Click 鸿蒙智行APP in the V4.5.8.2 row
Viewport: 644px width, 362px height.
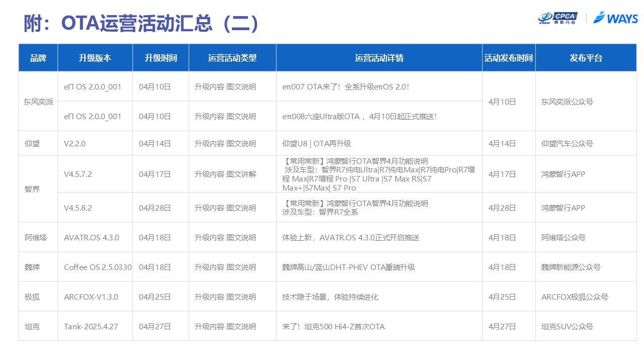pyautogui.click(x=563, y=208)
